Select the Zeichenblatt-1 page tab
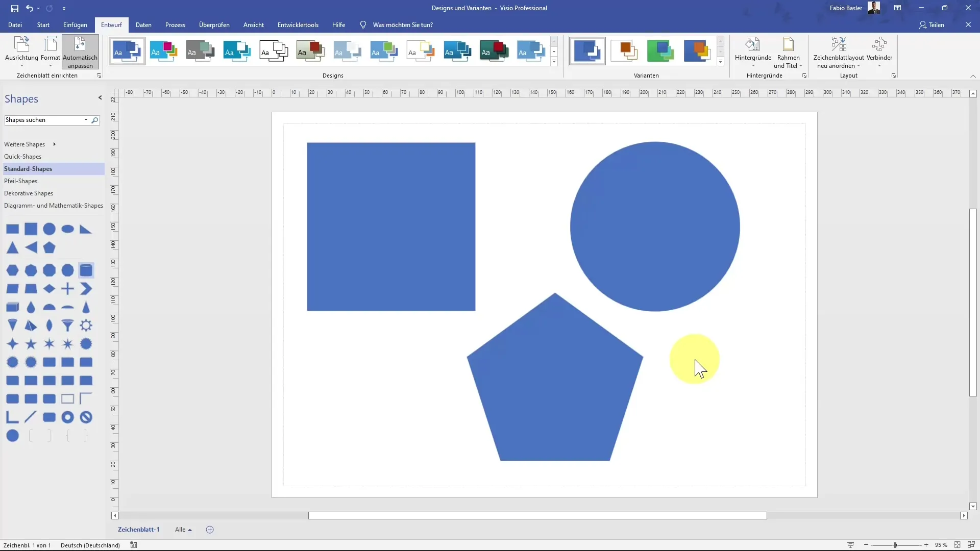Viewport: 980px width, 551px height. [x=138, y=530]
